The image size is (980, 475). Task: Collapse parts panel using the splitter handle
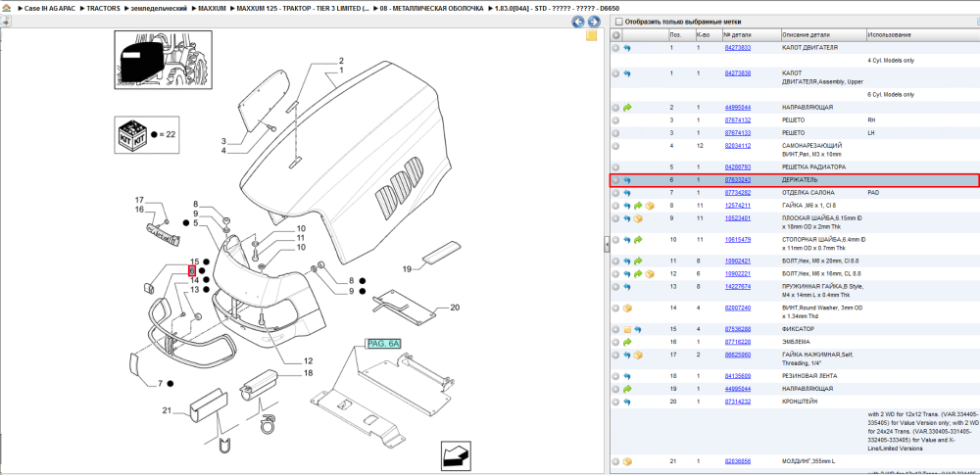tap(607, 245)
